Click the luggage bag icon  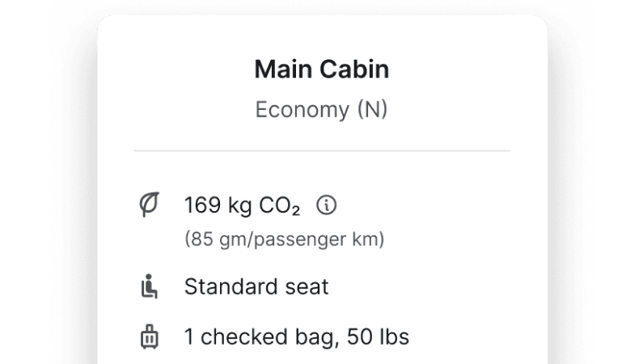point(150,337)
